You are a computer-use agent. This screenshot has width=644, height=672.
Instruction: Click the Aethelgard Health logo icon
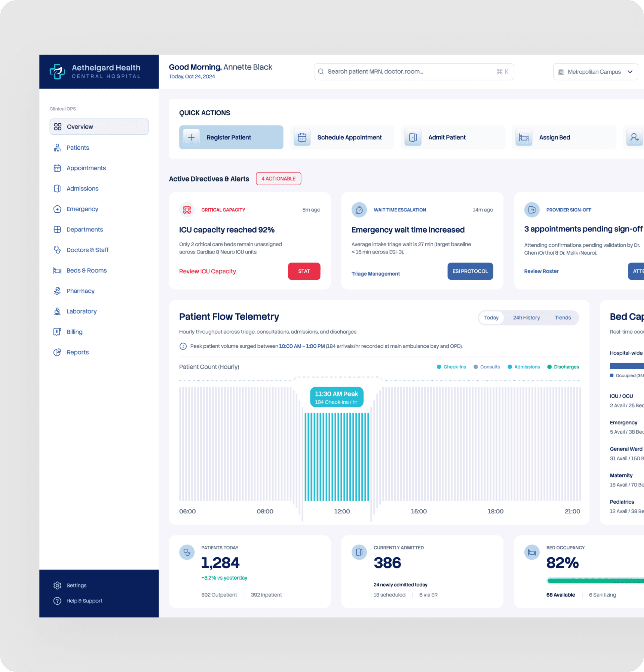[x=57, y=71]
